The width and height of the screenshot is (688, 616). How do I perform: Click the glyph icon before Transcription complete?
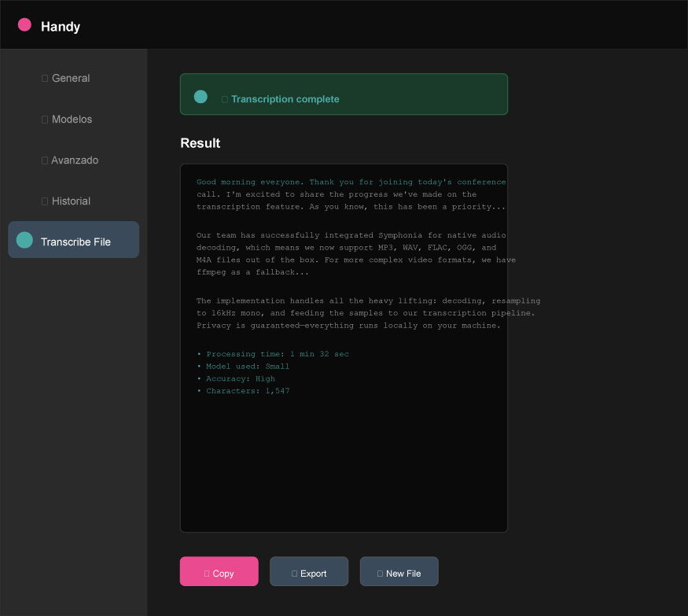225,100
